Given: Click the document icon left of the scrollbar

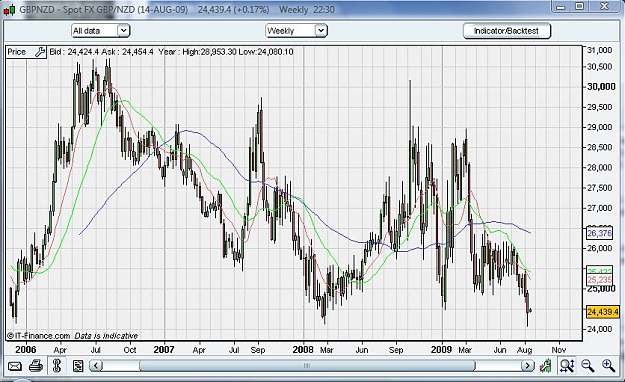Looking at the screenshot, I should click(x=78, y=366).
